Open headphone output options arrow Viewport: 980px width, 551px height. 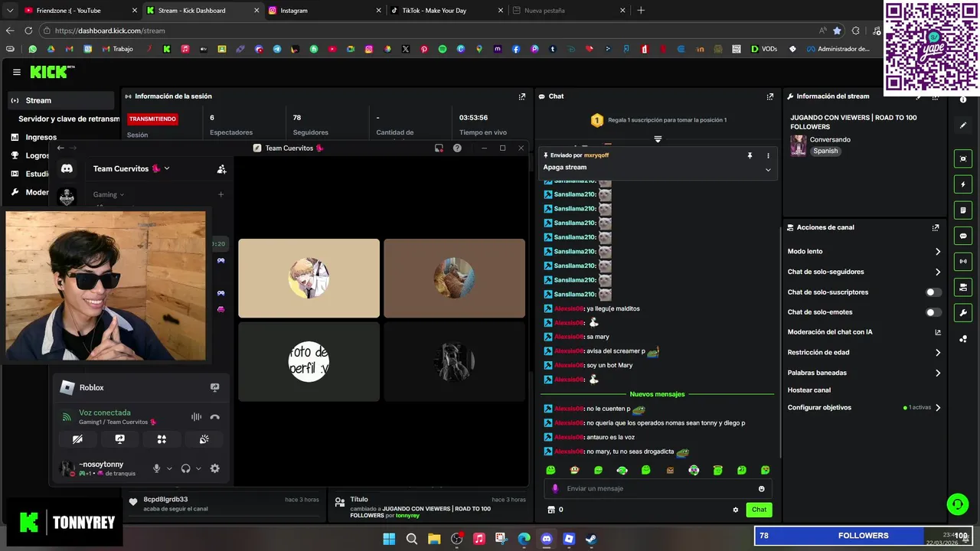point(198,468)
